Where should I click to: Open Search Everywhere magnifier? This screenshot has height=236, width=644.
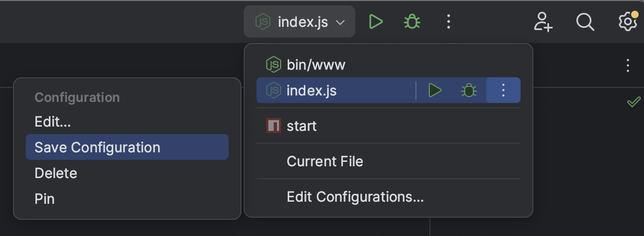(x=585, y=21)
